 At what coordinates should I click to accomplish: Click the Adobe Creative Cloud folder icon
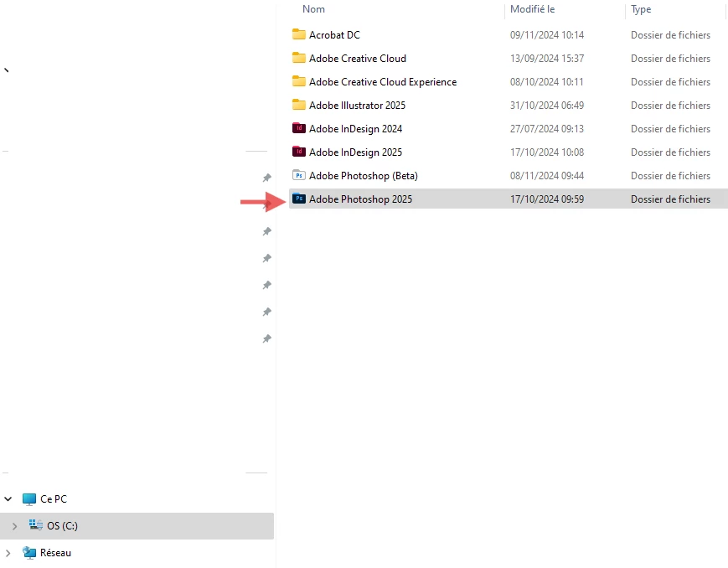pos(298,58)
